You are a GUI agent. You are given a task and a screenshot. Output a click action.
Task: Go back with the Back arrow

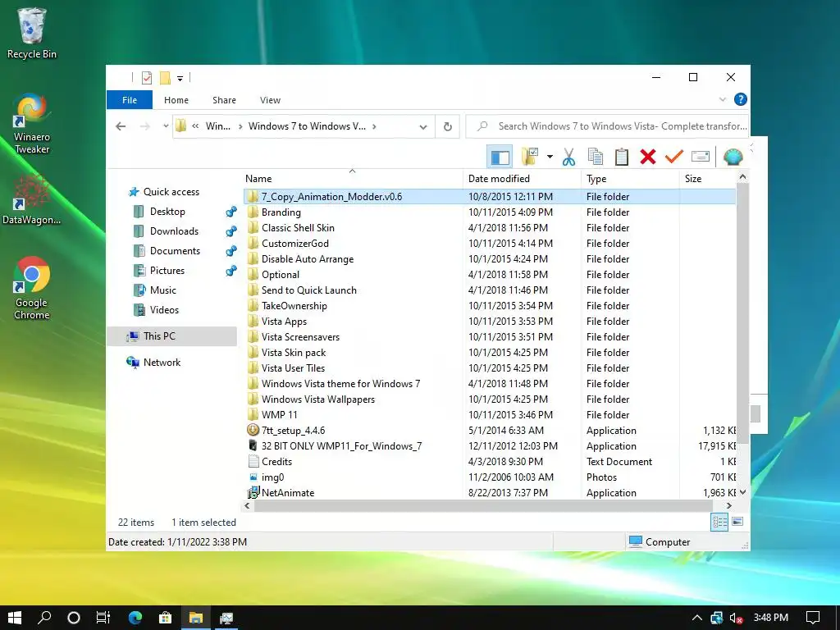(x=121, y=126)
